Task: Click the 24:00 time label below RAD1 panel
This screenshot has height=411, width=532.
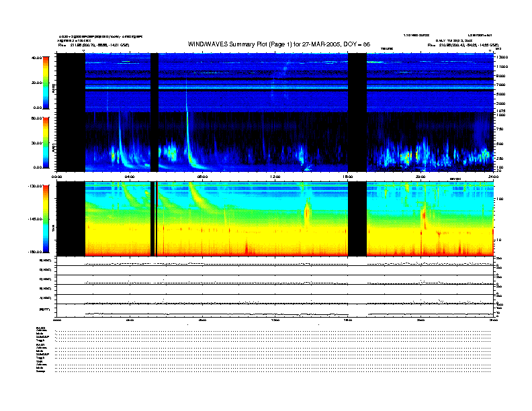Action: 493,177
